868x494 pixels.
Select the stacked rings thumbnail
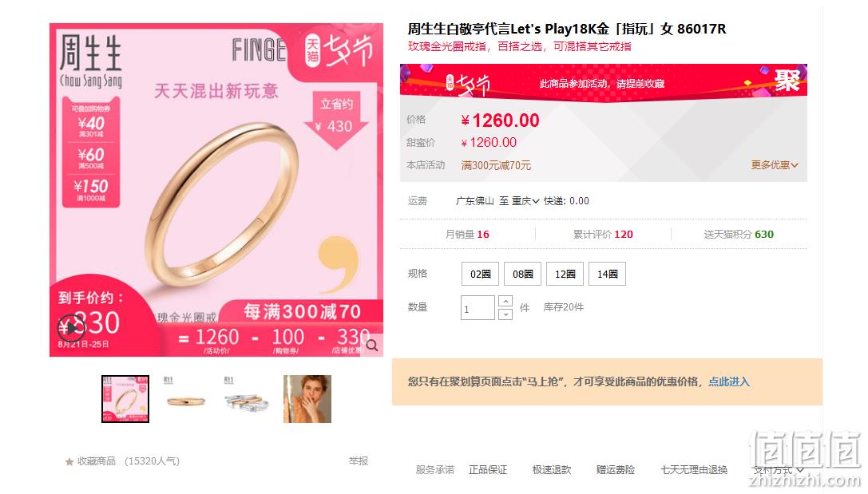click(246, 399)
